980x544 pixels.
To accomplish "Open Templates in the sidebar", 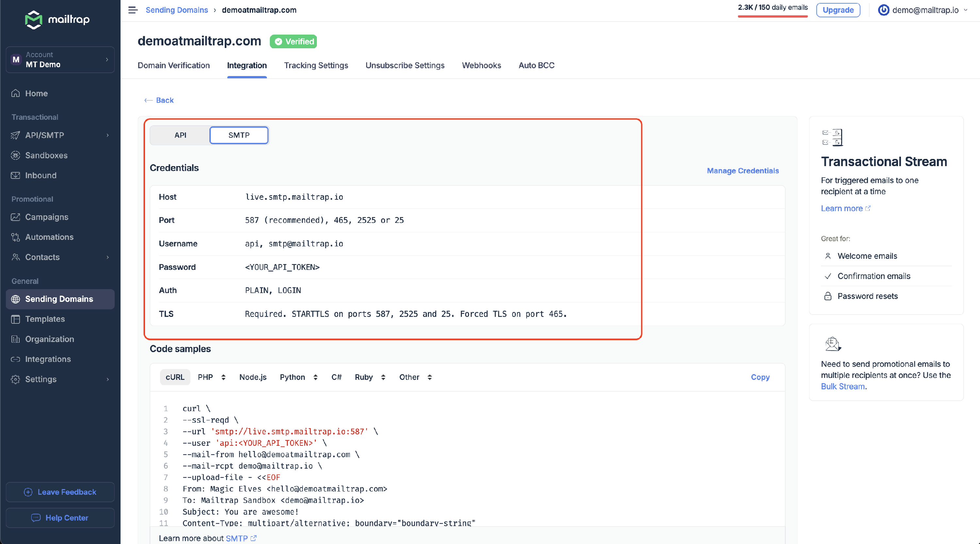I will (44, 319).
